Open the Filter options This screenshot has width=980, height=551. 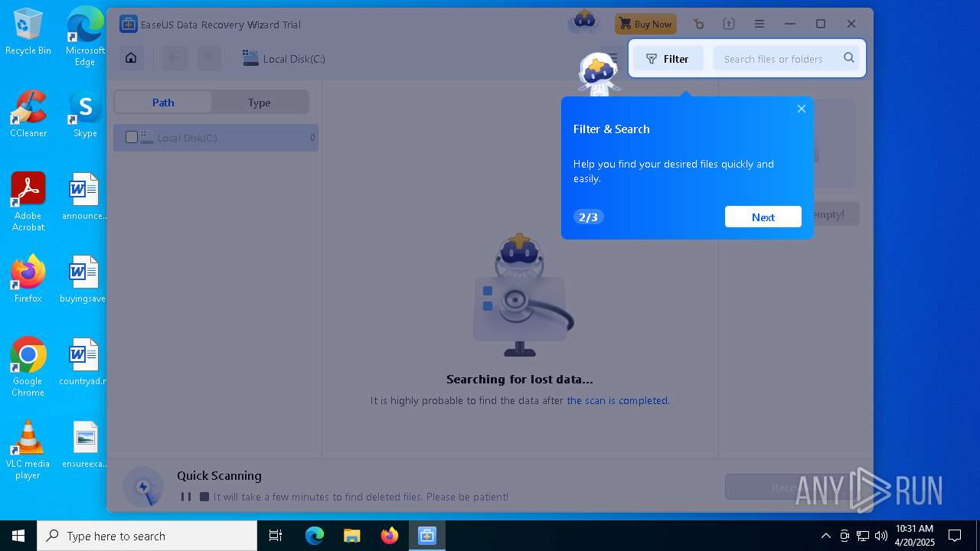tap(668, 59)
